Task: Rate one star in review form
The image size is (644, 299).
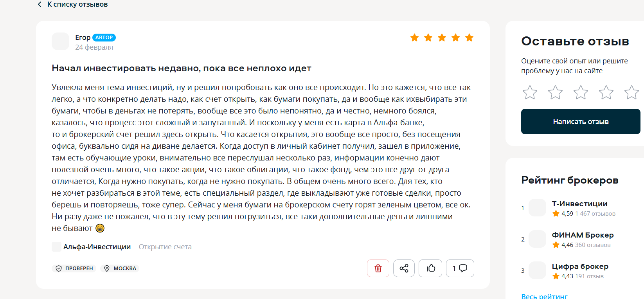Action: tap(530, 93)
